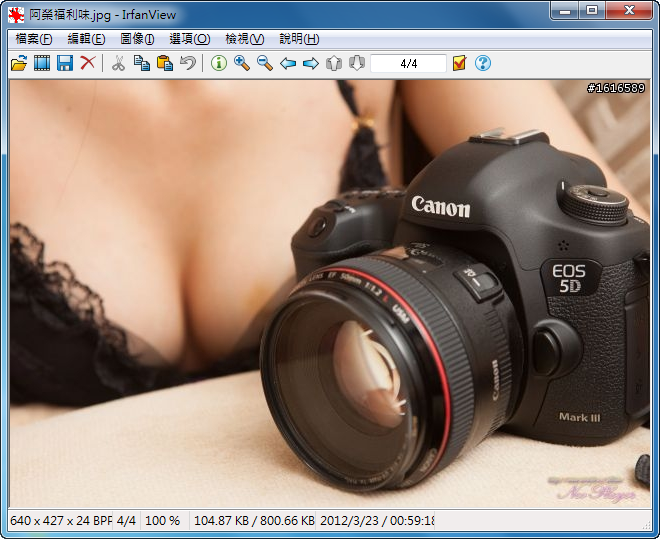Open About via the blue question mark icon

pyautogui.click(x=483, y=63)
